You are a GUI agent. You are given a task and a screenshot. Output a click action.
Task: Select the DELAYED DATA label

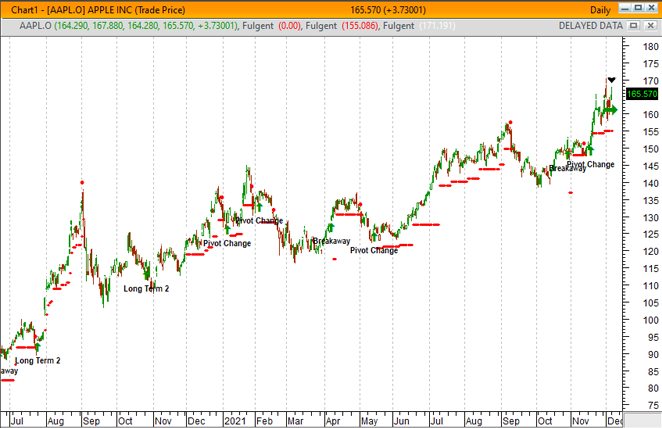(591, 26)
